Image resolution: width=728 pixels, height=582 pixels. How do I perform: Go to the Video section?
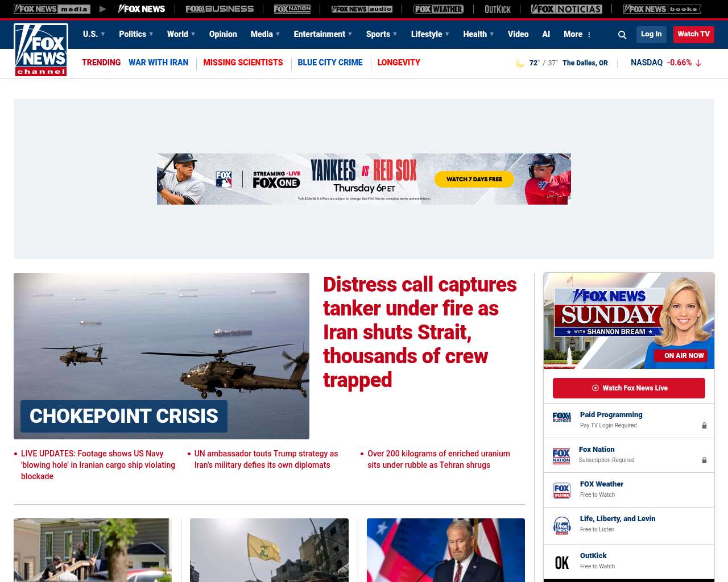[x=518, y=34]
